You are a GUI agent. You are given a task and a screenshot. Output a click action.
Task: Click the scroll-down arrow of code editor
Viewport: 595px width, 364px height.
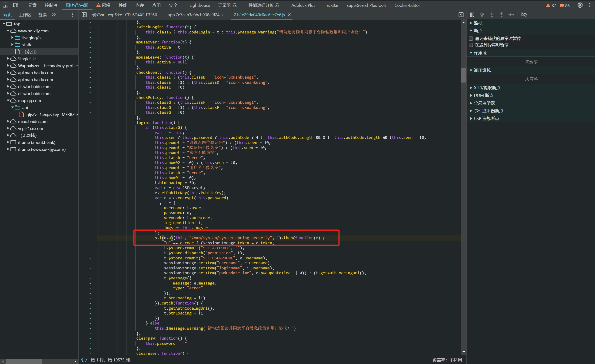(464, 352)
